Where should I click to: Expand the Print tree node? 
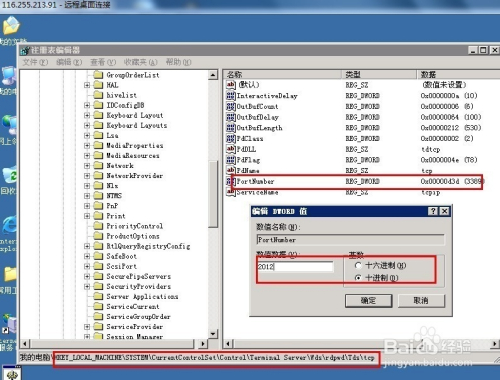(87, 216)
